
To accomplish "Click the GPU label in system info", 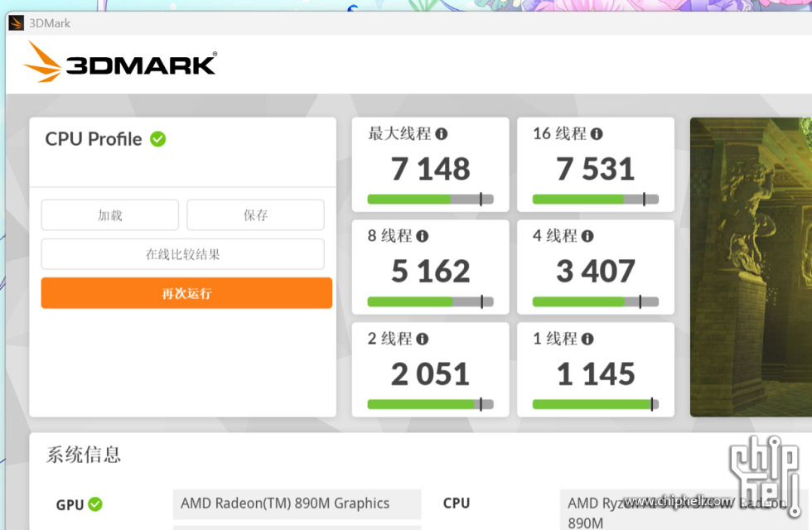I will [x=70, y=504].
